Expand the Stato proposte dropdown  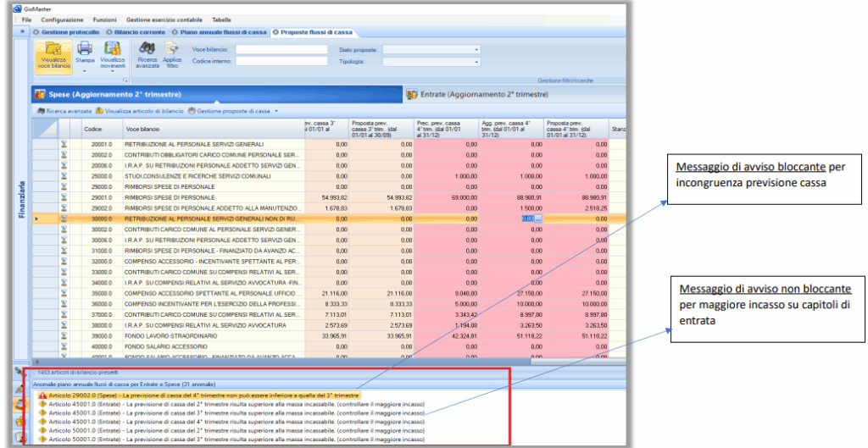tap(476, 50)
